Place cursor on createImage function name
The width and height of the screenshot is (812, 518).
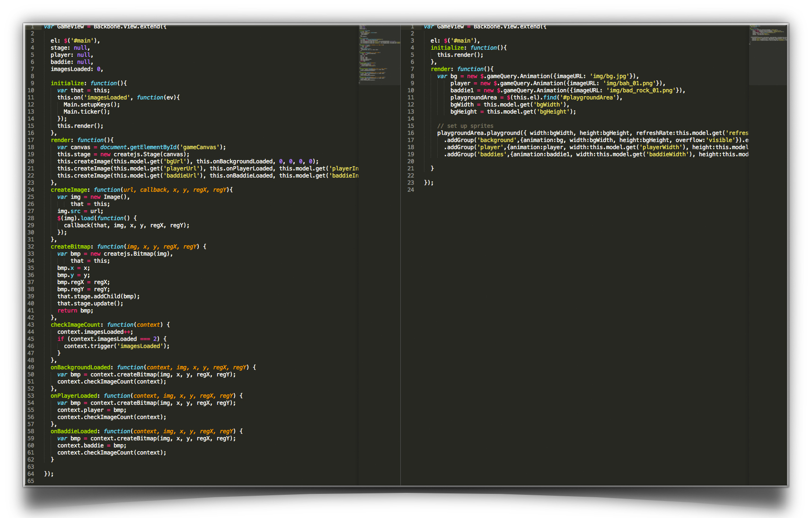(x=69, y=190)
